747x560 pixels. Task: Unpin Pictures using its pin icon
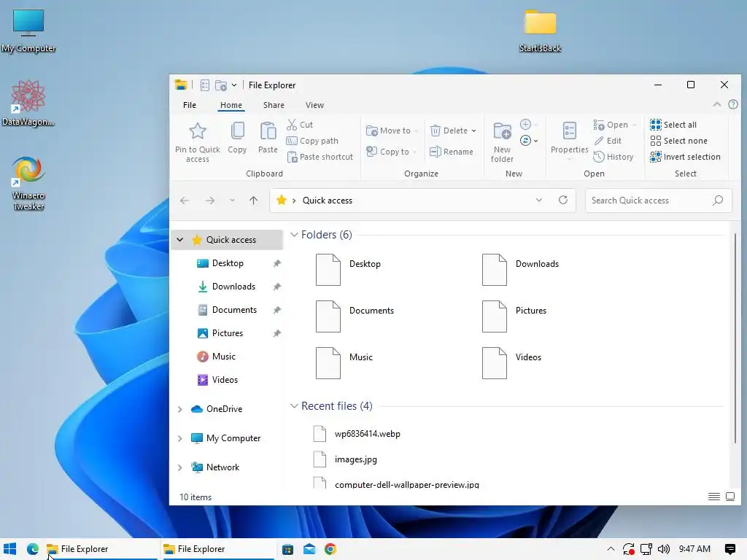pyautogui.click(x=276, y=333)
